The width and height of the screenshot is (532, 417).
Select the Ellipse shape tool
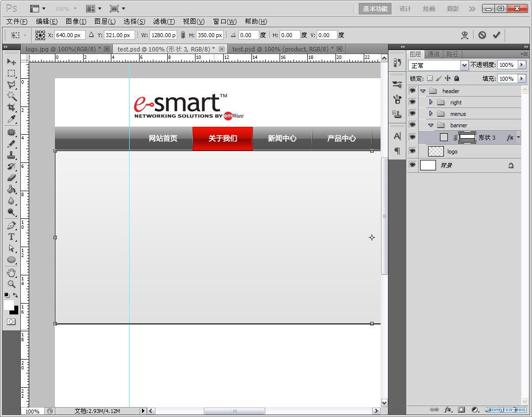(11, 260)
